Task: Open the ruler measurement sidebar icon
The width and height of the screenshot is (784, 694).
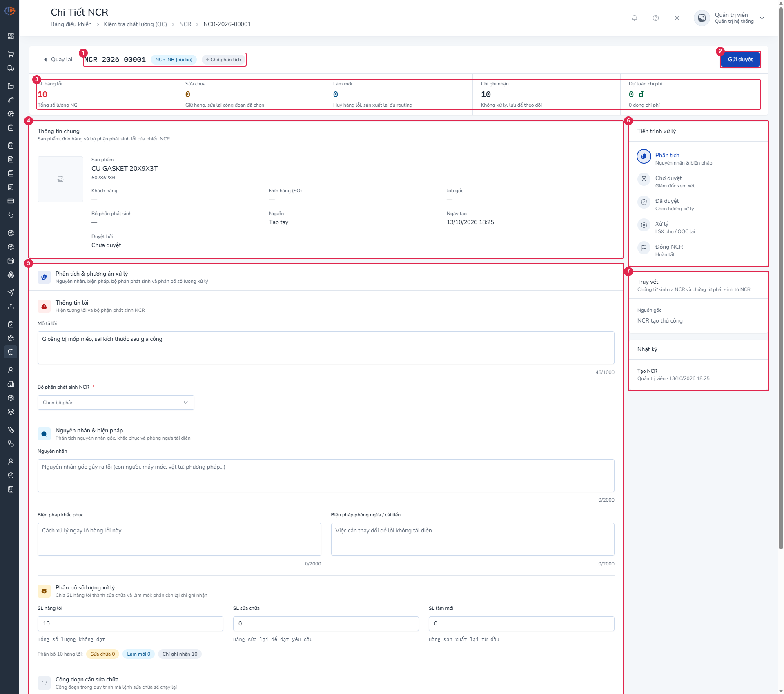Action: tap(11, 429)
